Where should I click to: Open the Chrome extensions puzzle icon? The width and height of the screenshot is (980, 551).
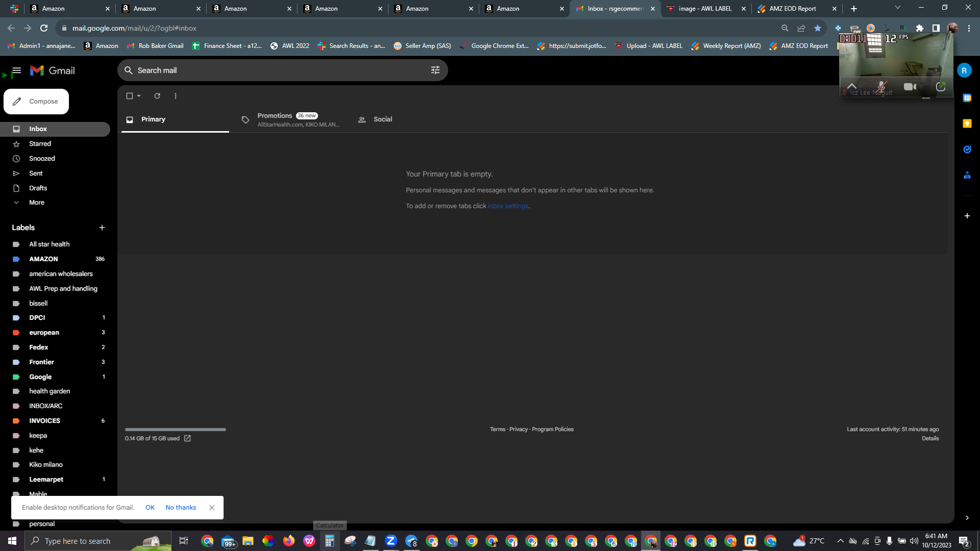click(919, 29)
